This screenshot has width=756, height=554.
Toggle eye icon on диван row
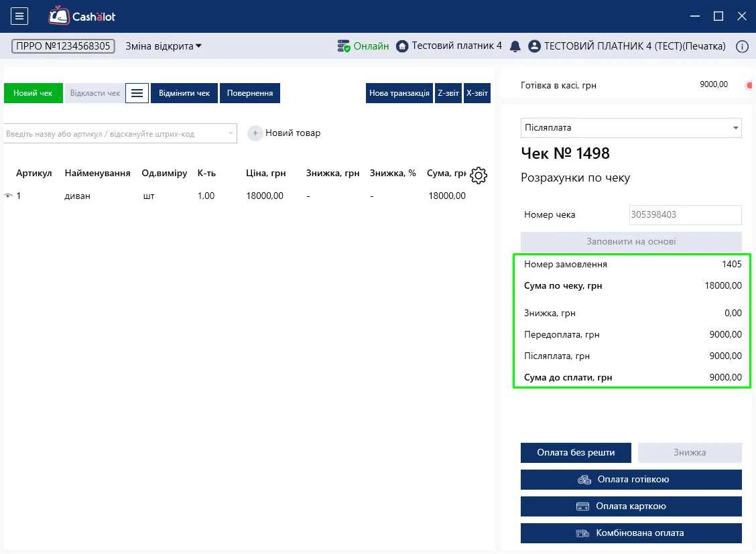click(8, 196)
